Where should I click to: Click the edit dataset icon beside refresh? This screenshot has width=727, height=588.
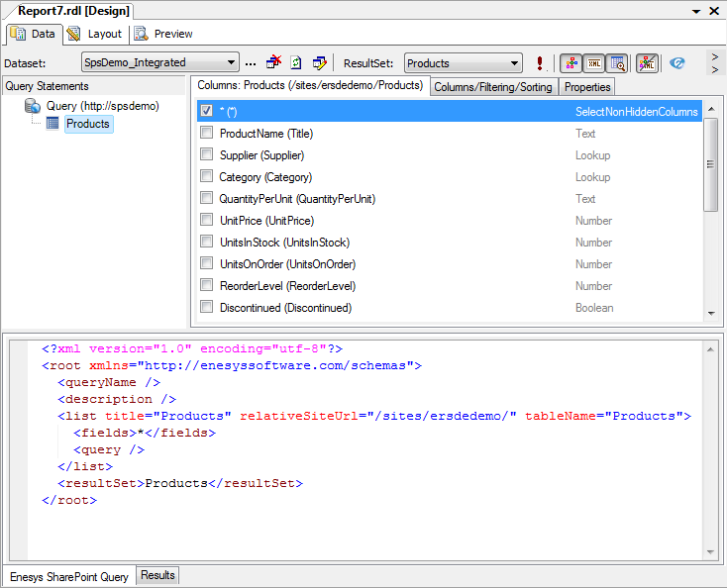[319, 63]
